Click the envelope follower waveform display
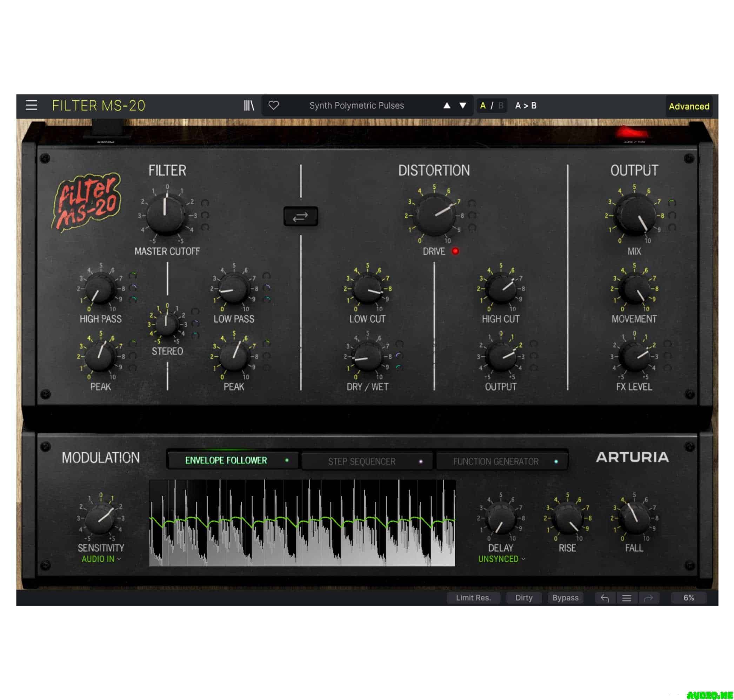This screenshot has height=700, width=734. pyautogui.click(x=302, y=523)
